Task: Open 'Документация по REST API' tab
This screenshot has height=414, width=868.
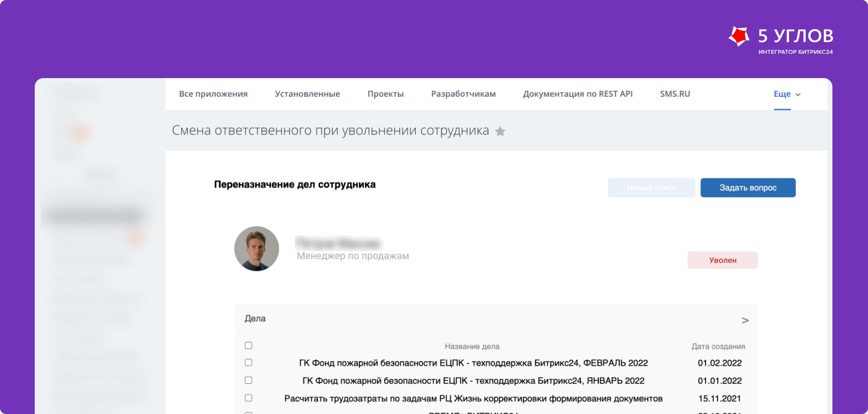Action: (x=578, y=94)
